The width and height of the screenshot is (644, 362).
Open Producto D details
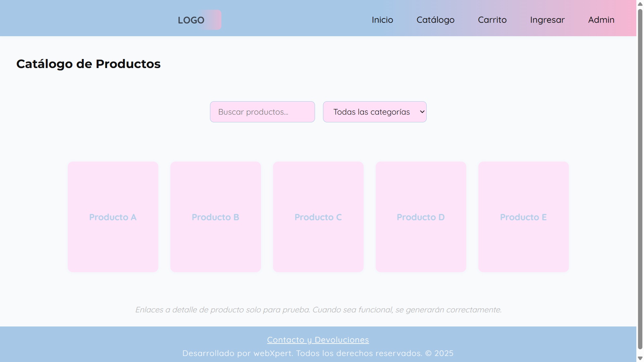421,217
